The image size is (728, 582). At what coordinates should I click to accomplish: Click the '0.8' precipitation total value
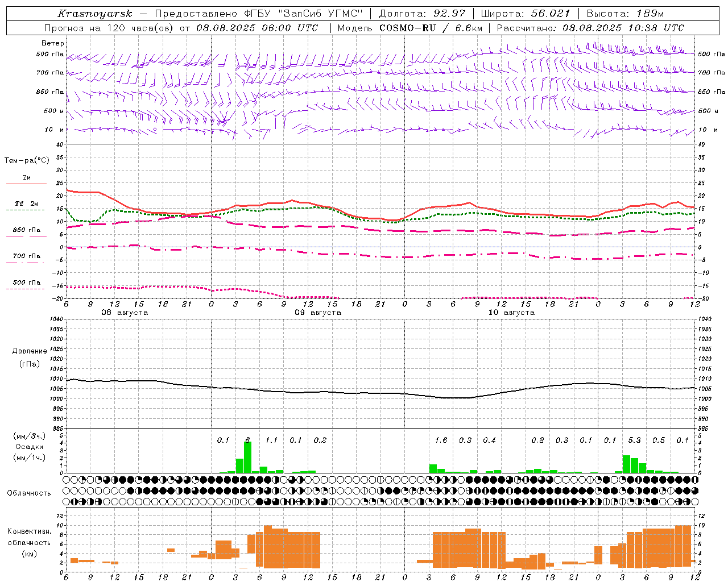(x=537, y=440)
